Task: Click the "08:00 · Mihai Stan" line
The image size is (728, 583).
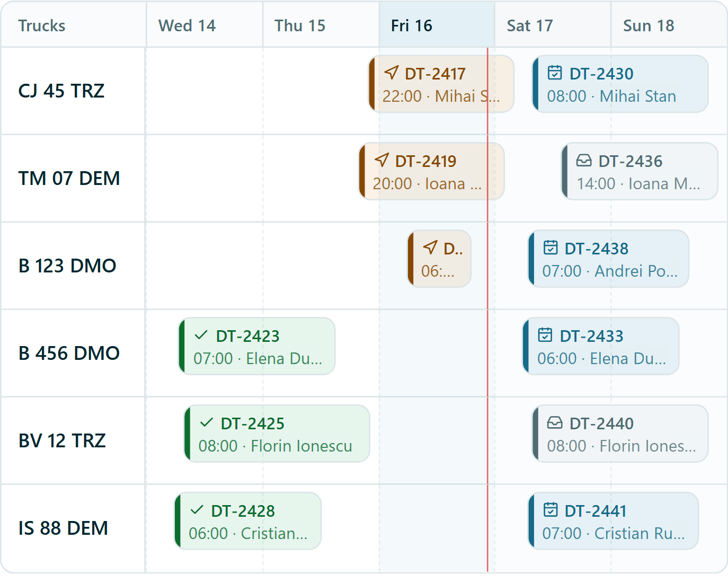Action: click(x=611, y=96)
